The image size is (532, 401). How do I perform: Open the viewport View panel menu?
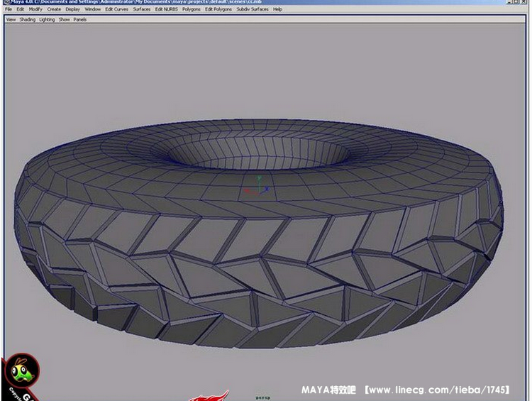[x=11, y=20]
